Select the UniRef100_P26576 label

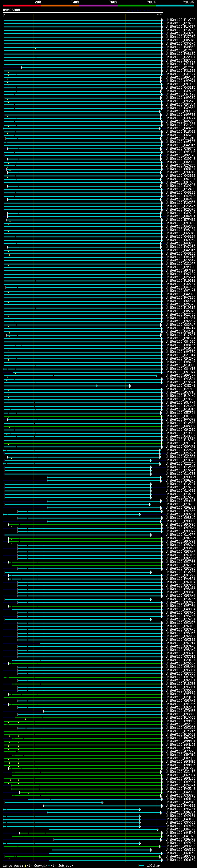point(180,209)
